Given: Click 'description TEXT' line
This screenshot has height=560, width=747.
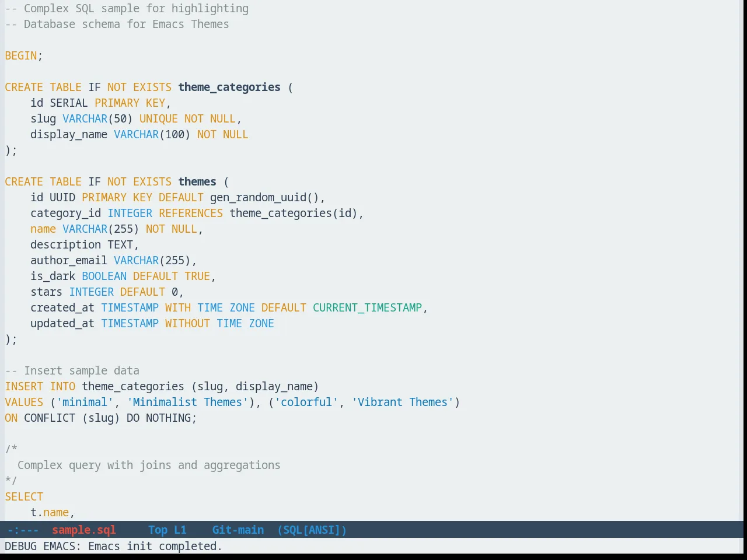Looking at the screenshot, I should point(85,244).
